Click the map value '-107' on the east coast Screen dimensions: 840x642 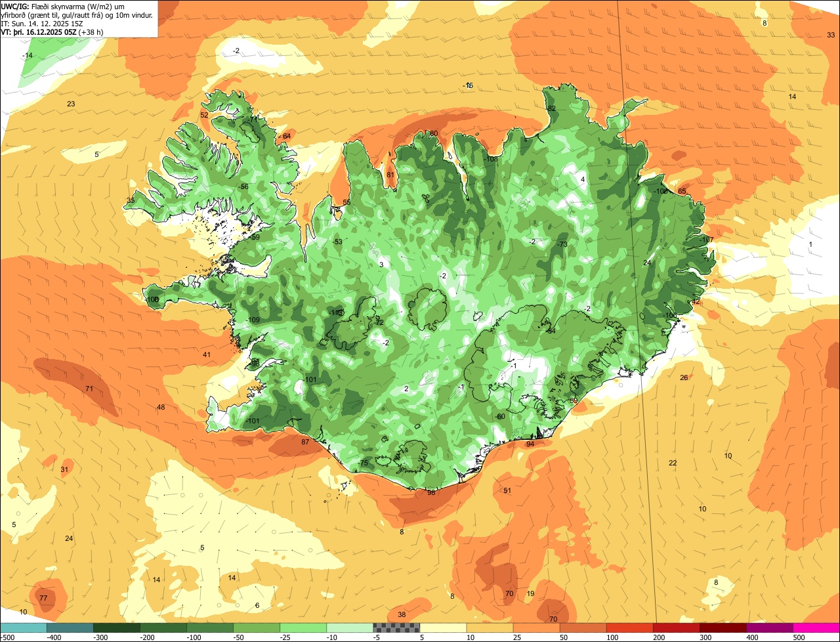point(707,240)
